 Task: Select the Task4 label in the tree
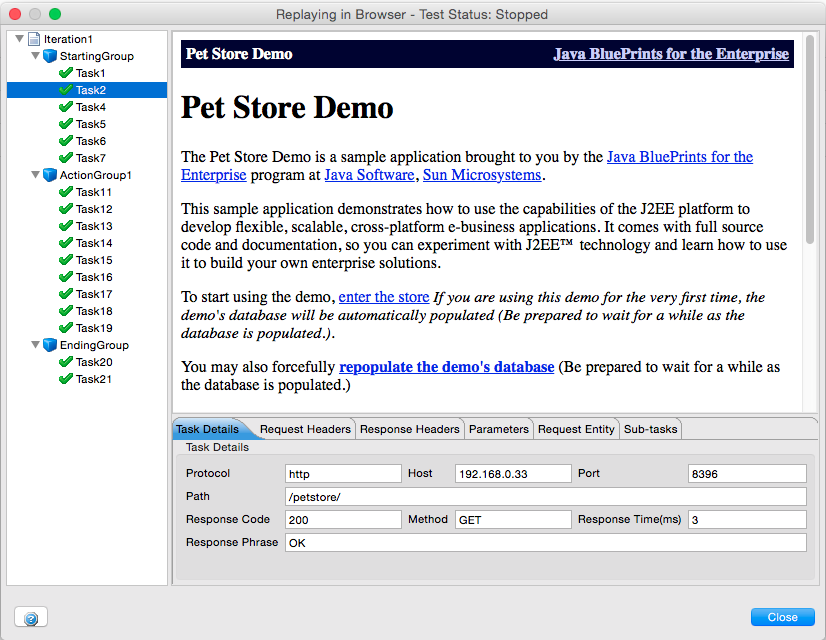[x=91, y=107]
